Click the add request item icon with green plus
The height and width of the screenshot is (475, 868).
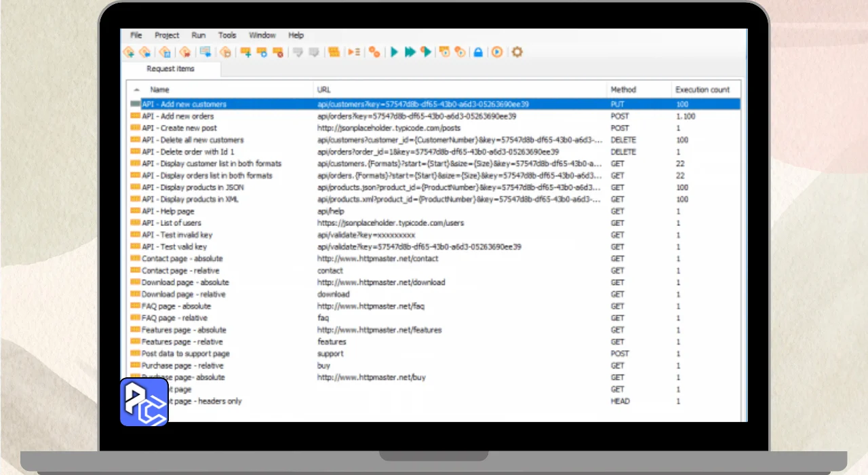click(245, 52)
